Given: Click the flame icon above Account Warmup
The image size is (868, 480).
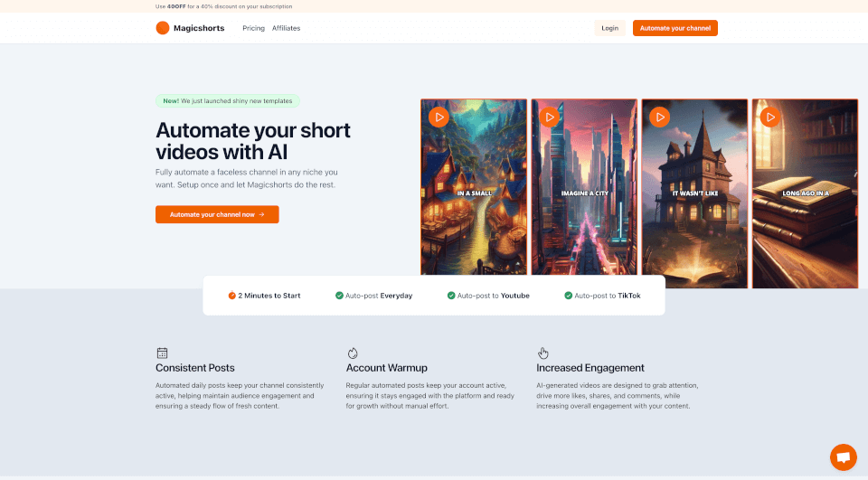Looking at the screenshot, I should tap(353, 353).
